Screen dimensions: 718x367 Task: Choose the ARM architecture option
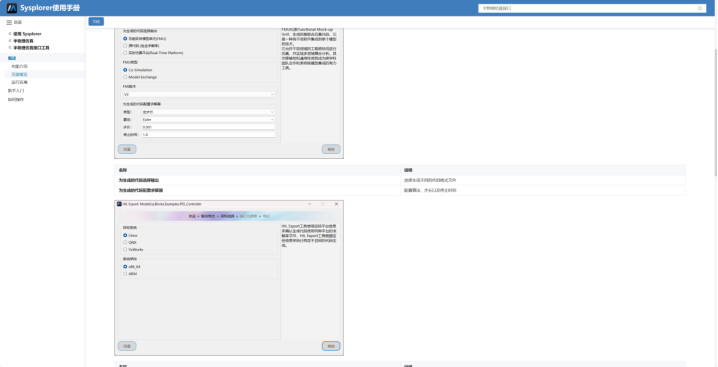click(125, 274)
